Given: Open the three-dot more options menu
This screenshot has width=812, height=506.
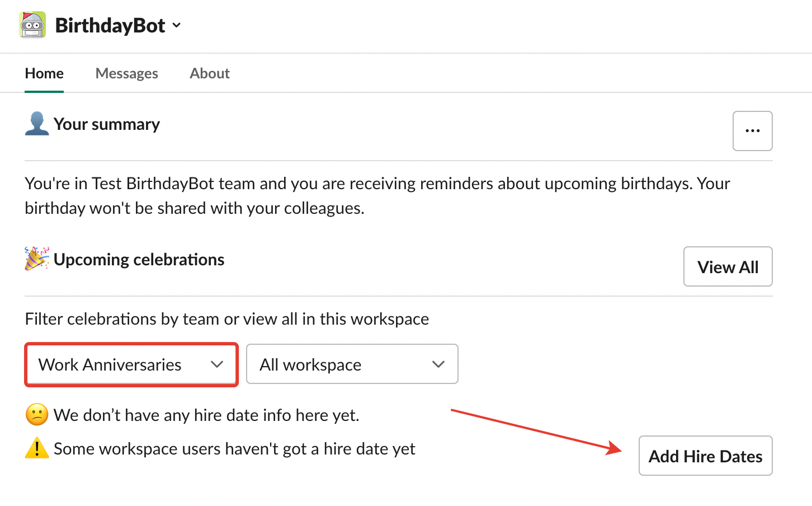Looking at the screenshot, I should [752, 131].
